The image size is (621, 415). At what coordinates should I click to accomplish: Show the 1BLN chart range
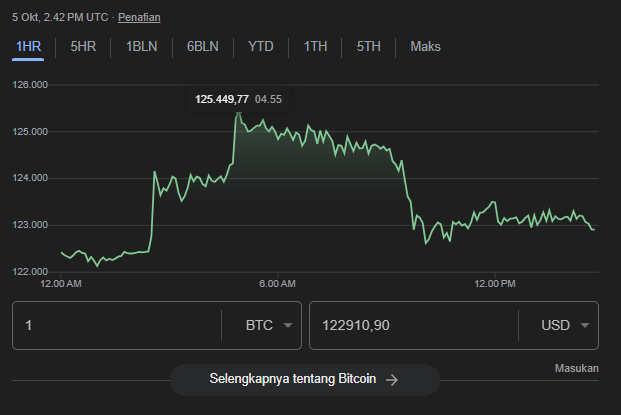(141, 46)
